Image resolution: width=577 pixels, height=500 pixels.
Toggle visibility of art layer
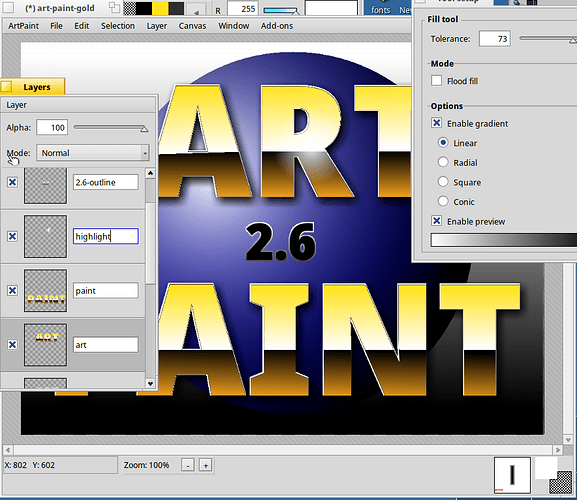coord(13,345)
